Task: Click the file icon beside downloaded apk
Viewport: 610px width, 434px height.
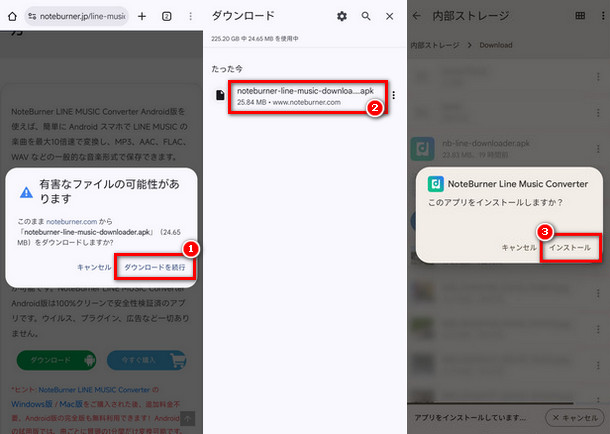Action: pos(220,95)
